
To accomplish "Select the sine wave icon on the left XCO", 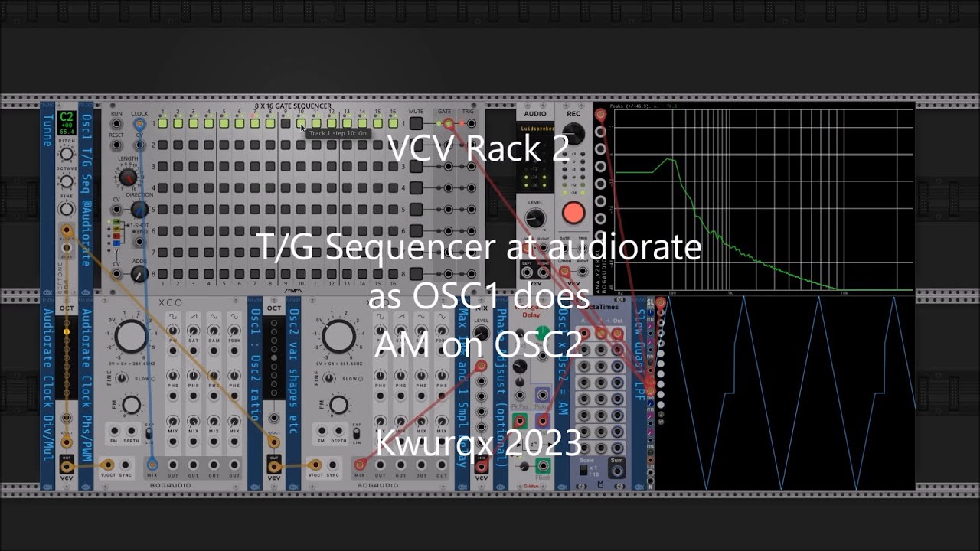I will pyautogui.click(x=233, y=317).
